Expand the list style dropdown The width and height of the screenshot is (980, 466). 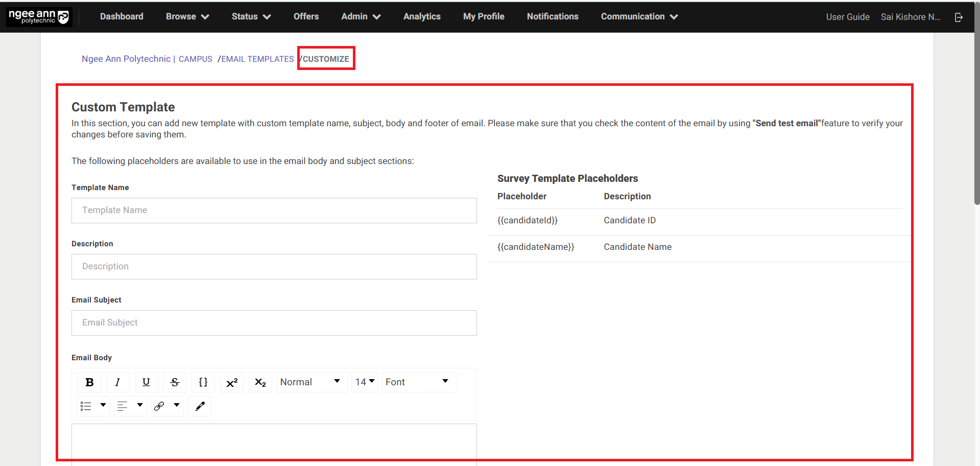tap(93, 406)
